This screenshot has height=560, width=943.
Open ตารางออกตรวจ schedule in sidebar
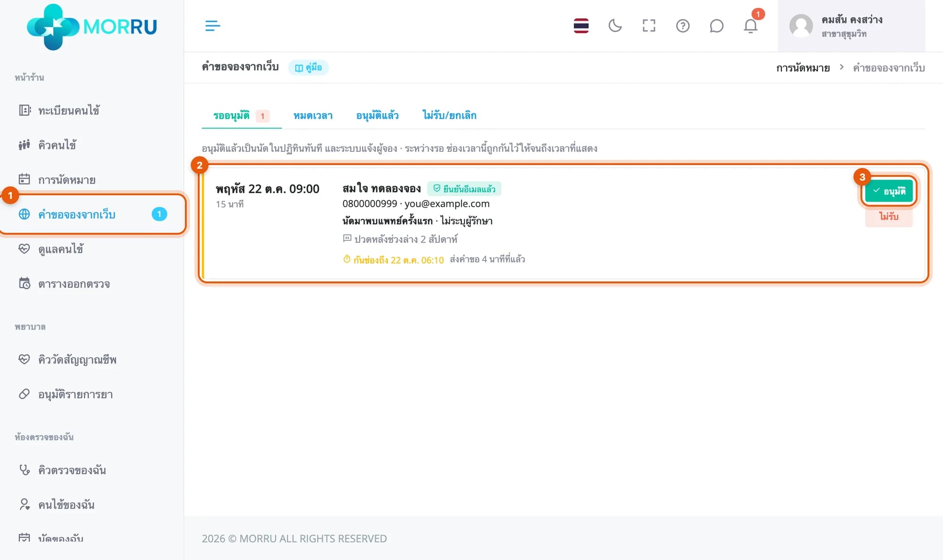(x=74, y=284)
